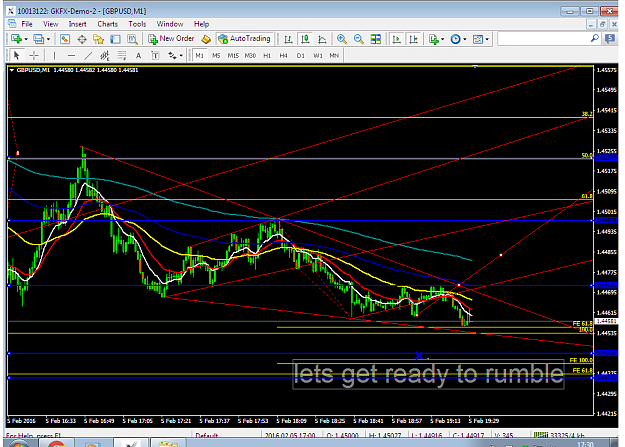Toggle the AutoTrading button
This screenshot has height=447, width=625.
pyautogui.click(x=245, y=39)
